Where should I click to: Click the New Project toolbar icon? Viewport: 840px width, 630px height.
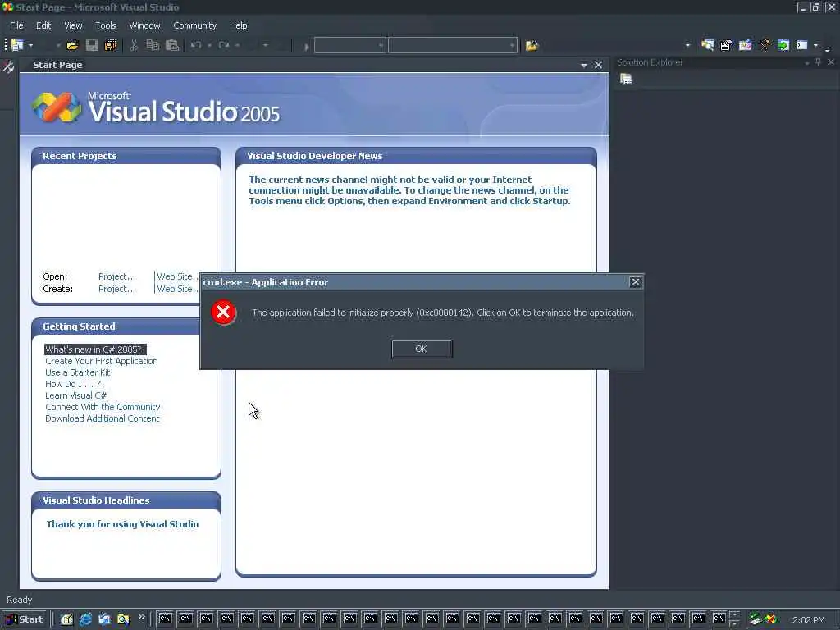(x=17, y=46)
